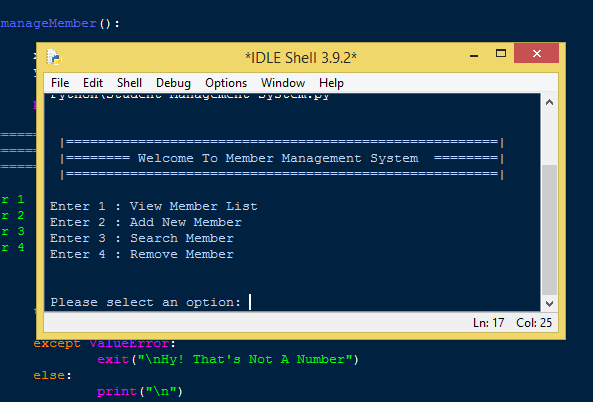Minimize the IDLE Shell window
The height and width of the screenshot is (402, 593).
click(x=474, y=55)
